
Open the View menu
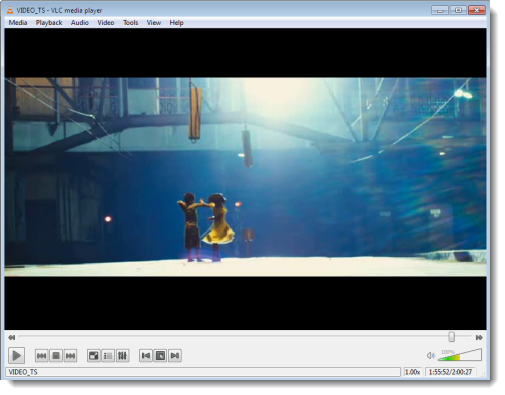point(154,23)
